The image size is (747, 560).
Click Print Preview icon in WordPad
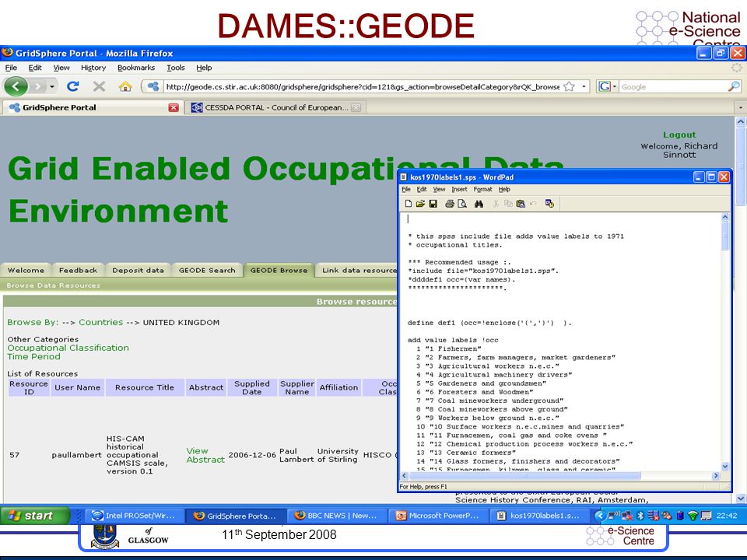pyautogui.click(x=462, y=204)
